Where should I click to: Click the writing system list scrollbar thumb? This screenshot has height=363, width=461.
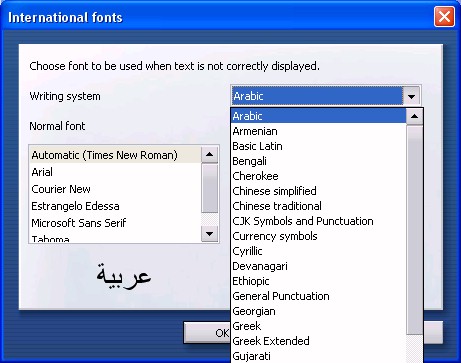coord(414,230)
